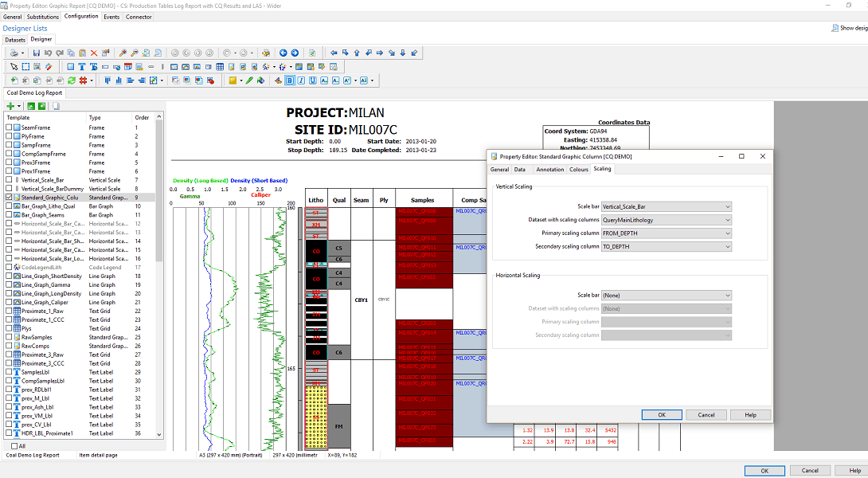Click the green plus add template icon

click(10, 106)
